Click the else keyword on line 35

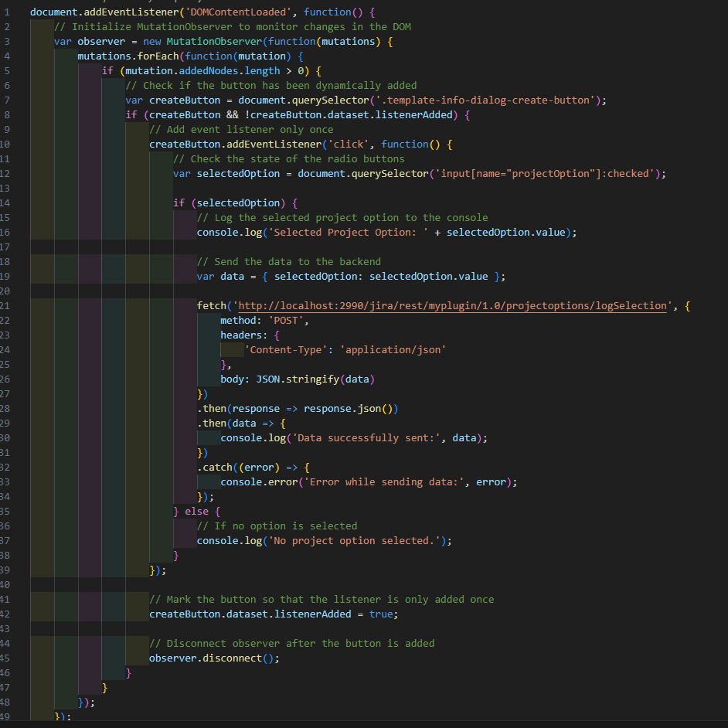click(197, 511)
